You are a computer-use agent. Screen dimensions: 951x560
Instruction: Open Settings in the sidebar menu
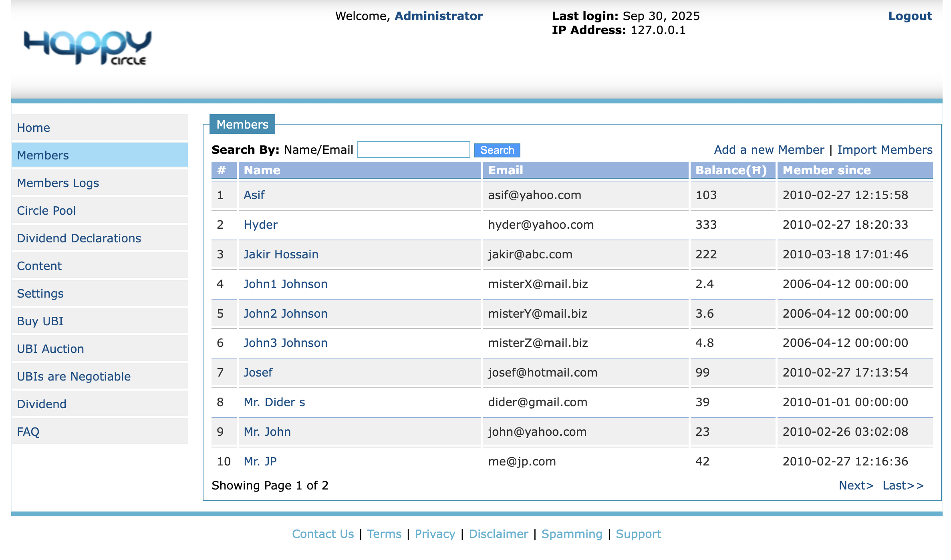100,294
